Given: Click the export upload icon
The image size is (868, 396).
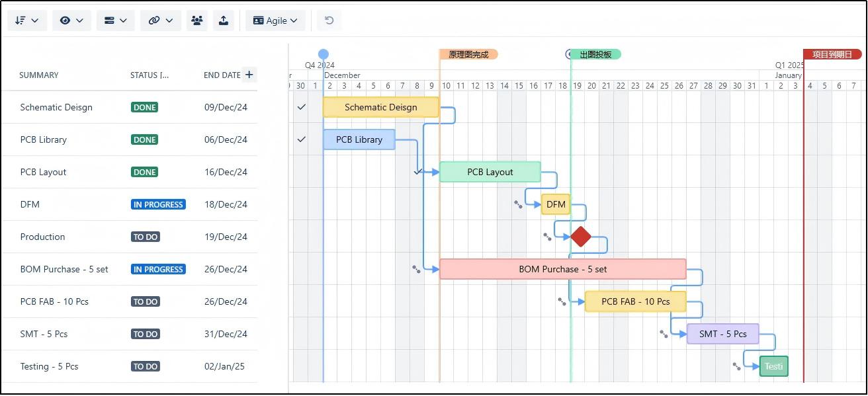Looking at the screenshot, I should click(224, 20).
